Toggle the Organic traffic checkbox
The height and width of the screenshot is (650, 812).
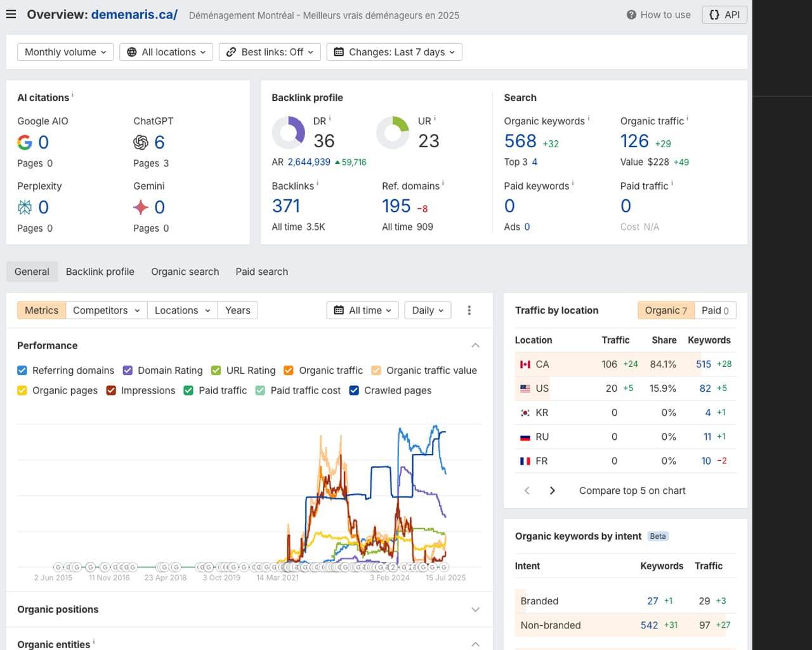click(x=289, y=371)
